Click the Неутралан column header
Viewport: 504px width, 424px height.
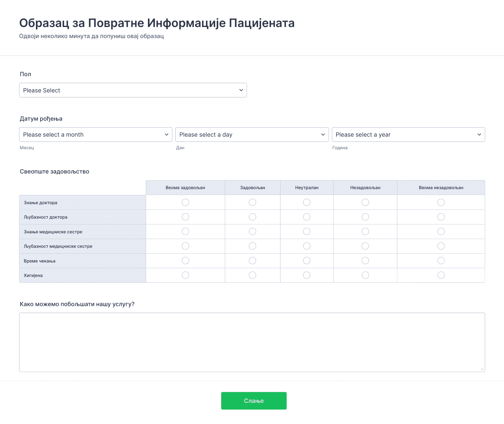(307, 188)
